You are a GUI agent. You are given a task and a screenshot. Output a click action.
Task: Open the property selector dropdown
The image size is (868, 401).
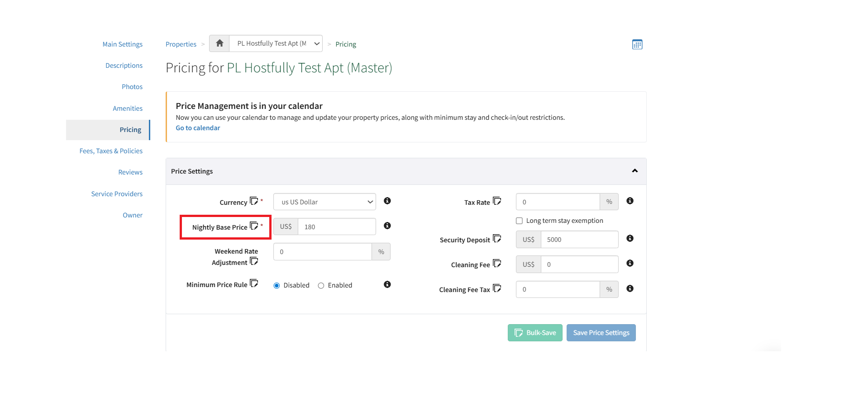pos(276,43)
